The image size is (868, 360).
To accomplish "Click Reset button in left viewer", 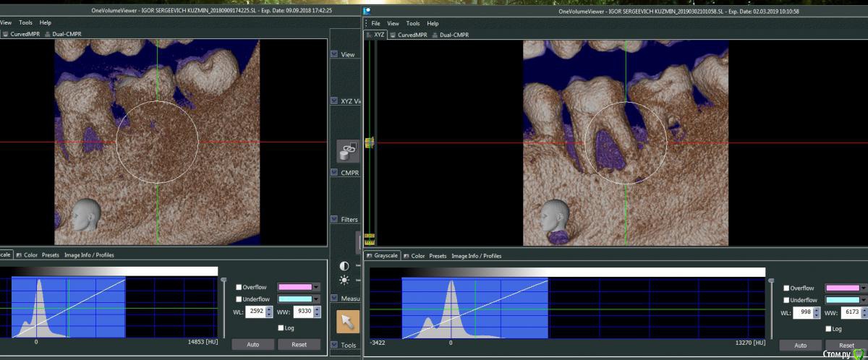I will pyautogui.click(x=299, y=344).
